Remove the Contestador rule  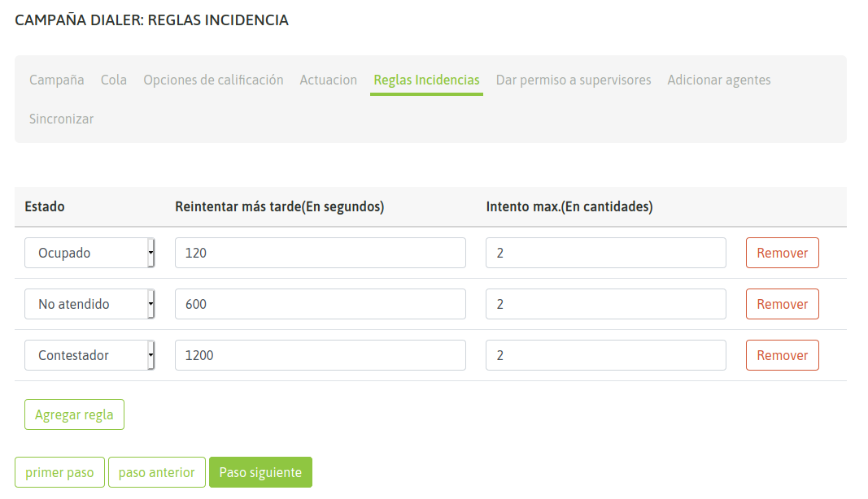782,355
